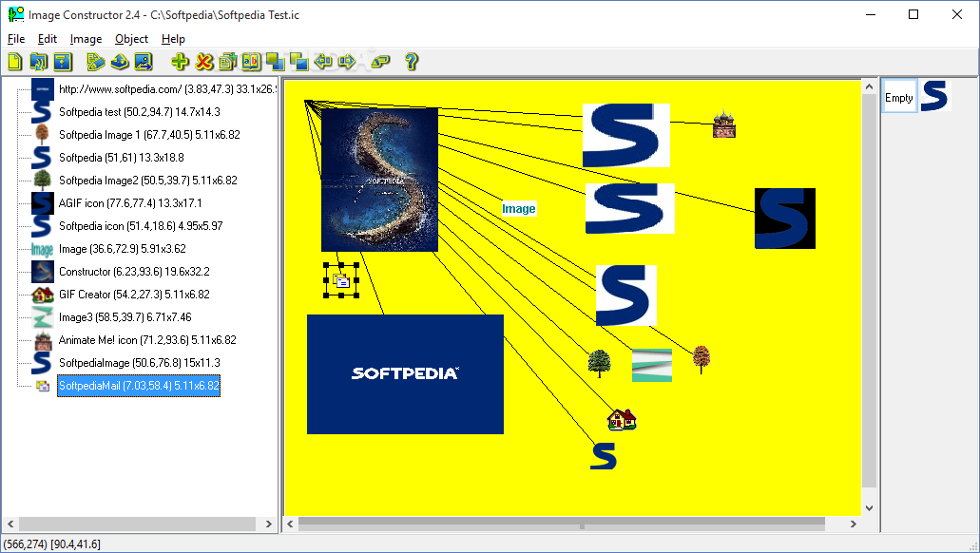Select 'Softpedia Image 1' tree item
Viewport: 980px width, 553px height.
(x=149, y=135)
